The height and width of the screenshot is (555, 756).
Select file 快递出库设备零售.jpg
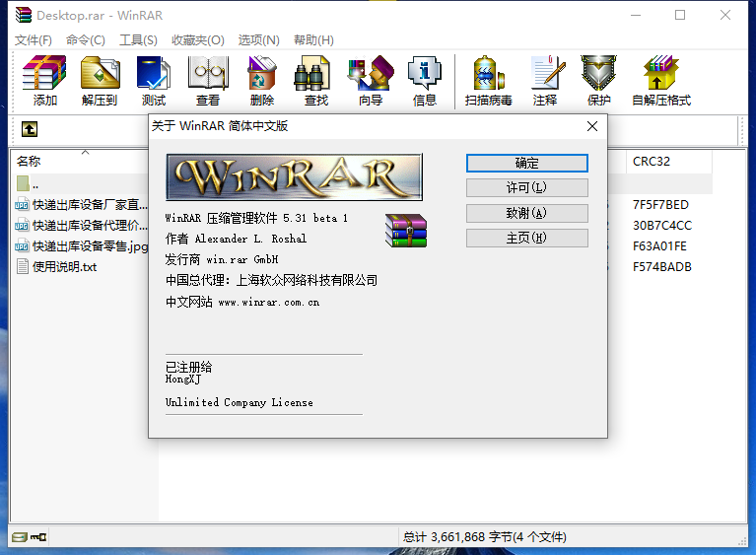[82, 246]
